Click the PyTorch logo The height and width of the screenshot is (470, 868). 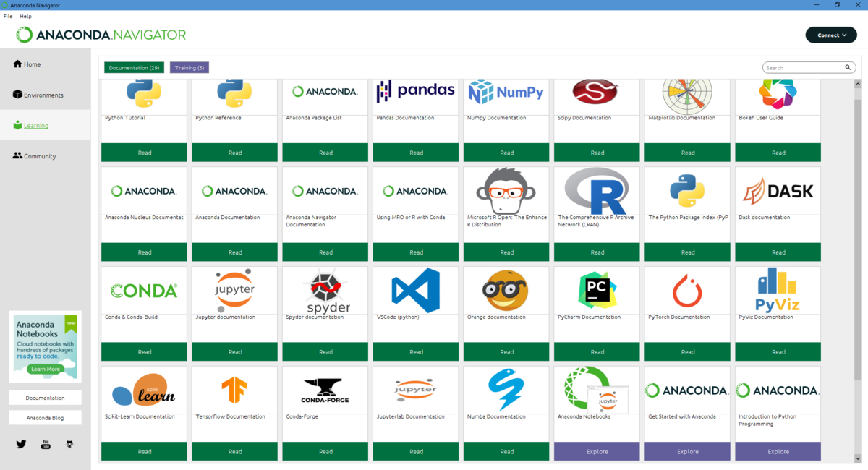(x=687, y=291)
